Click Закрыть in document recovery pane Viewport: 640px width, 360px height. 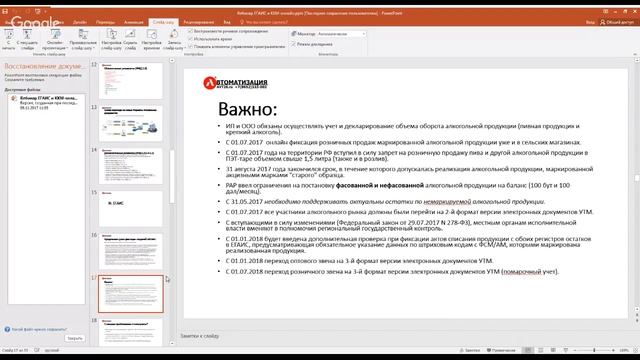pyautogui.click(x=75, y=338)
